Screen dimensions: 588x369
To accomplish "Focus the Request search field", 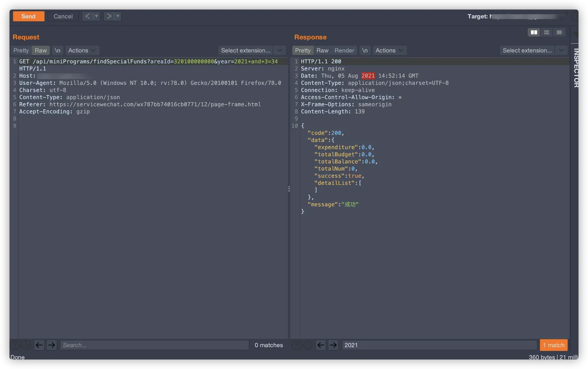I will click(155, 345).
